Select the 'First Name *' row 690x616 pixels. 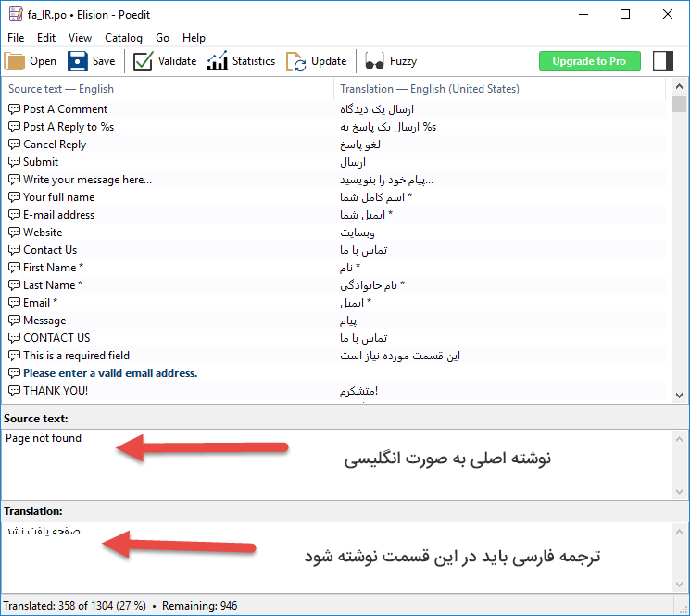pyautogui.click(x=334, y=268)
